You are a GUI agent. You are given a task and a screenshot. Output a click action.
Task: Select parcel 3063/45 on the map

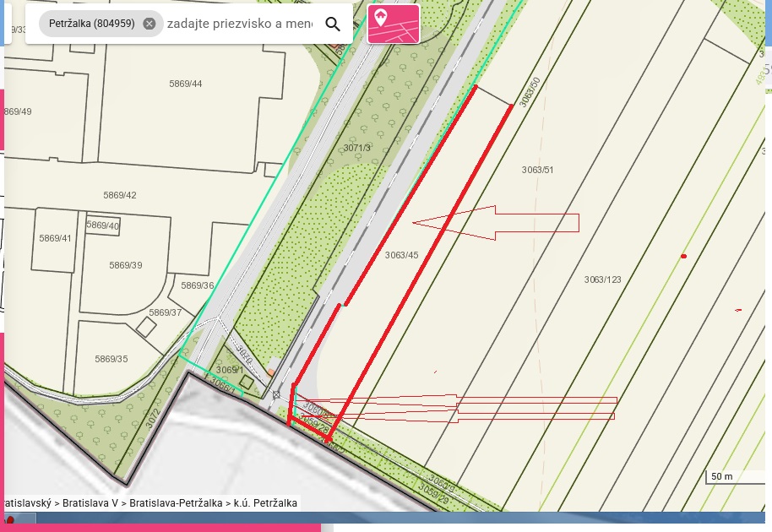click(x=401, y=255)
